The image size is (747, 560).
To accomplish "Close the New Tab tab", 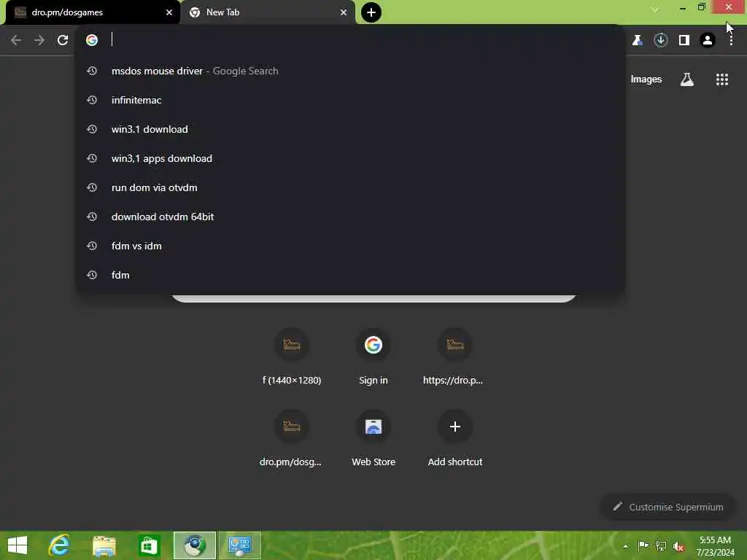I will pos(344,12).
